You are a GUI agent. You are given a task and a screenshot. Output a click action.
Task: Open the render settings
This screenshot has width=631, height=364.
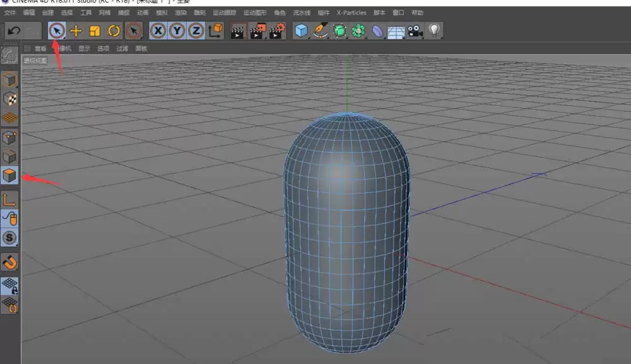(x=276, y=30)
